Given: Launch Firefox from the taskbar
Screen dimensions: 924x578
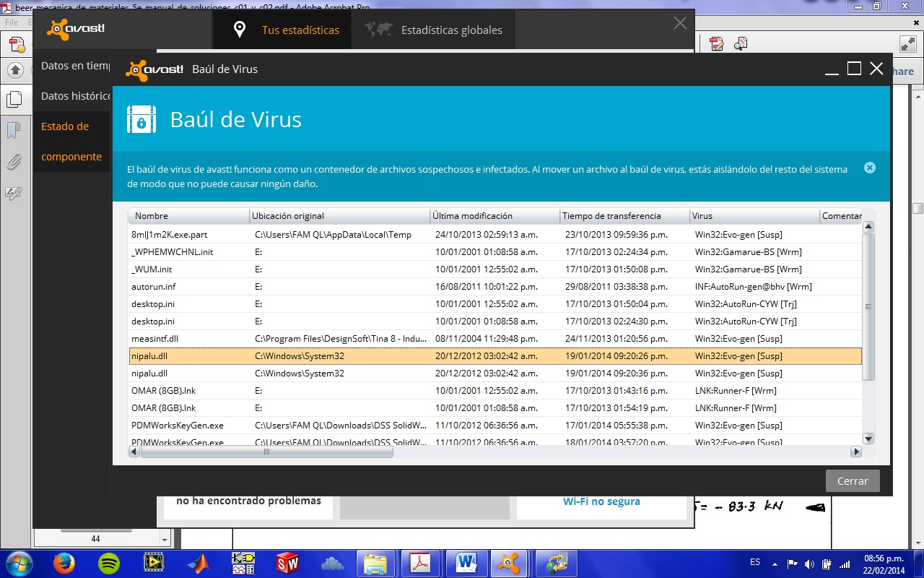Looking at the screenshot, I should (64, 564).
